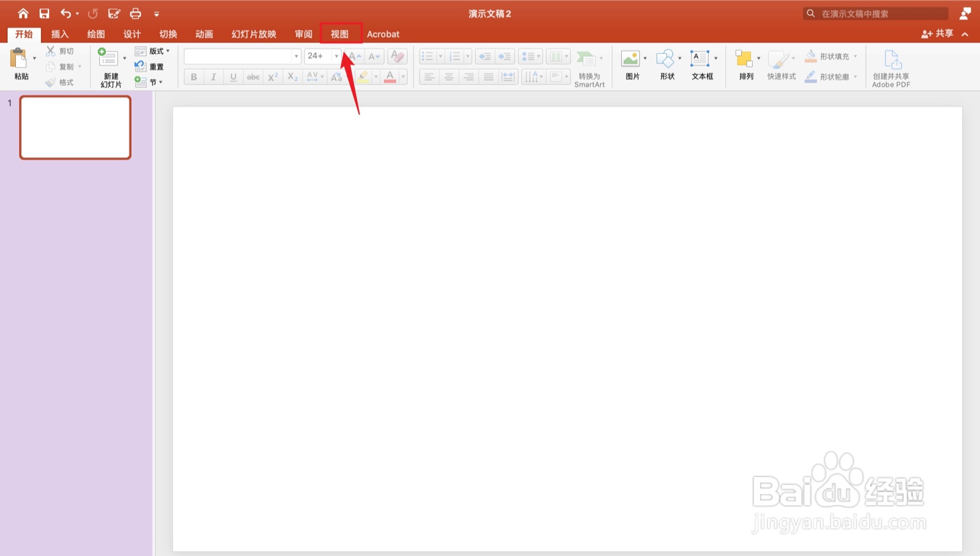This screenshot has width=980, height=556.
Task: Open the Layout (版式) dropdown
Action: click(152, 51)
